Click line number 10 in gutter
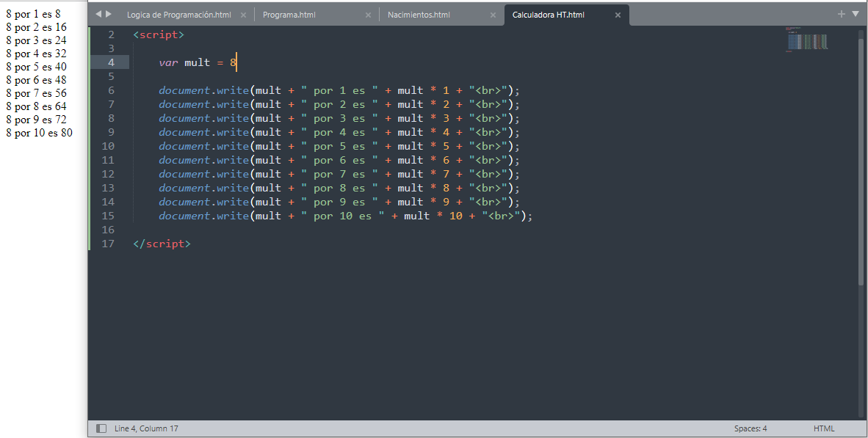Viewport: 868px width, 438px height. (108, 146)
